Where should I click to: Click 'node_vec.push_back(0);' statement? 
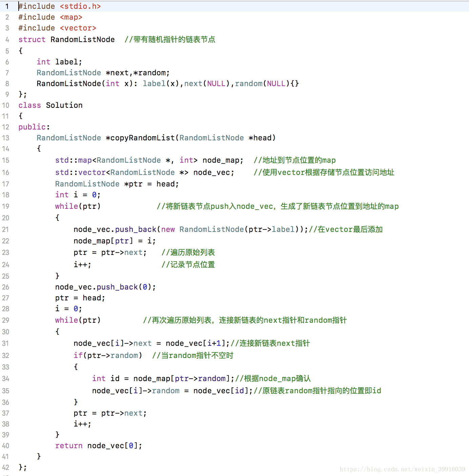point(106,287)
